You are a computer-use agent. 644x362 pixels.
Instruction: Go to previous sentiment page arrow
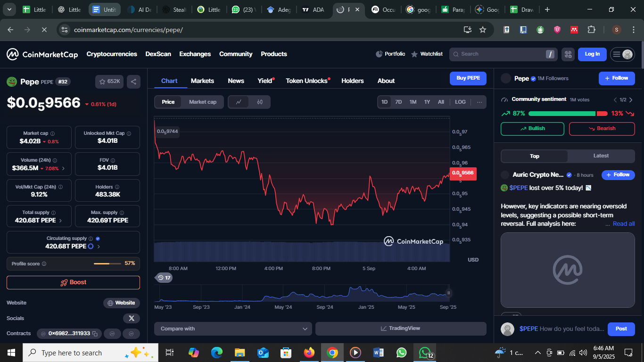point(615,100)
